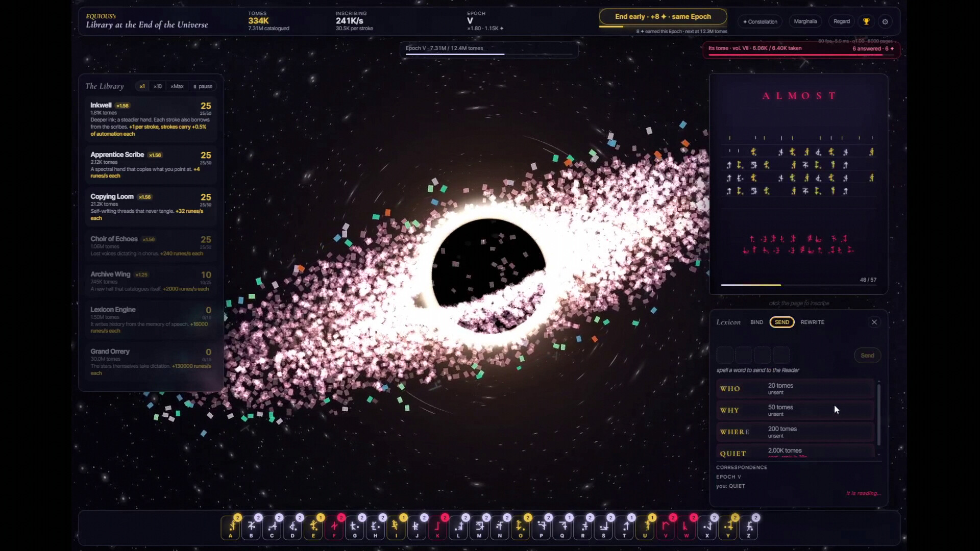Select the rune key for letter E

click(313, 528)
